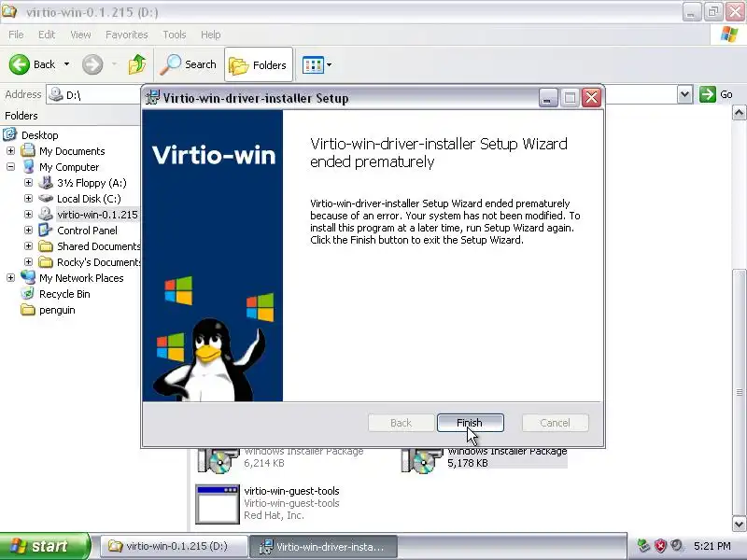
Task: Expand the virtio-win-0.1.215 drive node
Action: 28,215
